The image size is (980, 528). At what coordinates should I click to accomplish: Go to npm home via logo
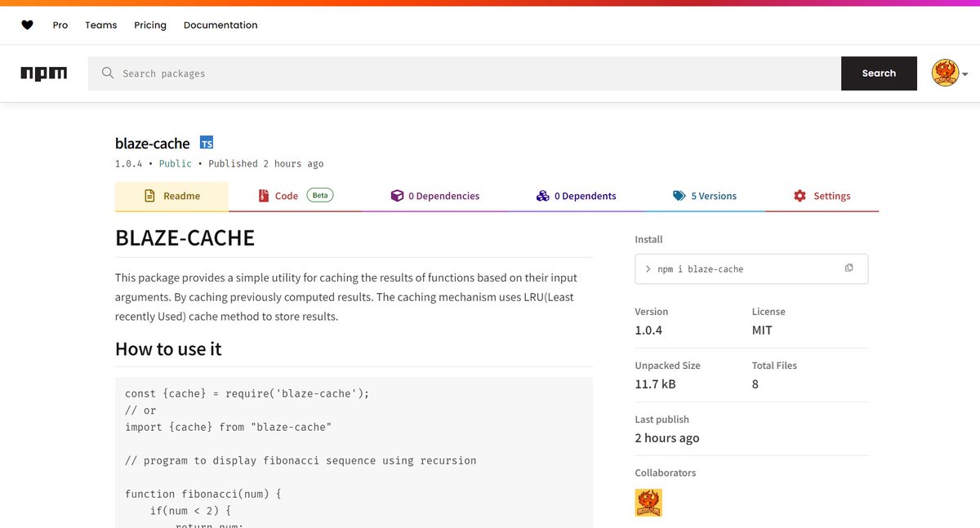click(44, 73)
